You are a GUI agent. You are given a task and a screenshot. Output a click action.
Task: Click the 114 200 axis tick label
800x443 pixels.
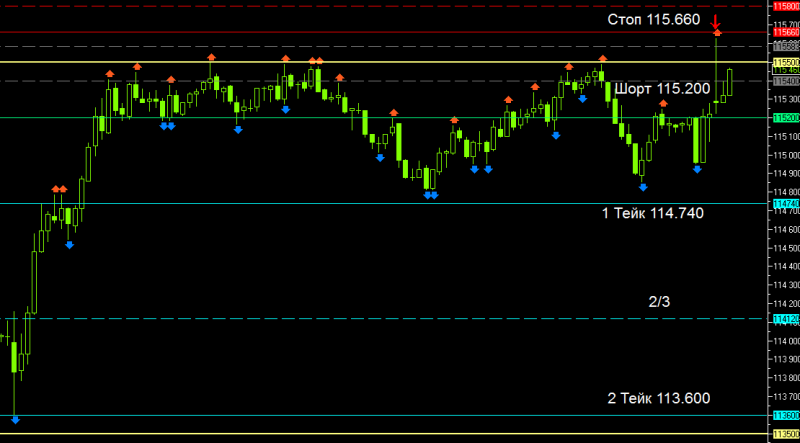point(787,303)
